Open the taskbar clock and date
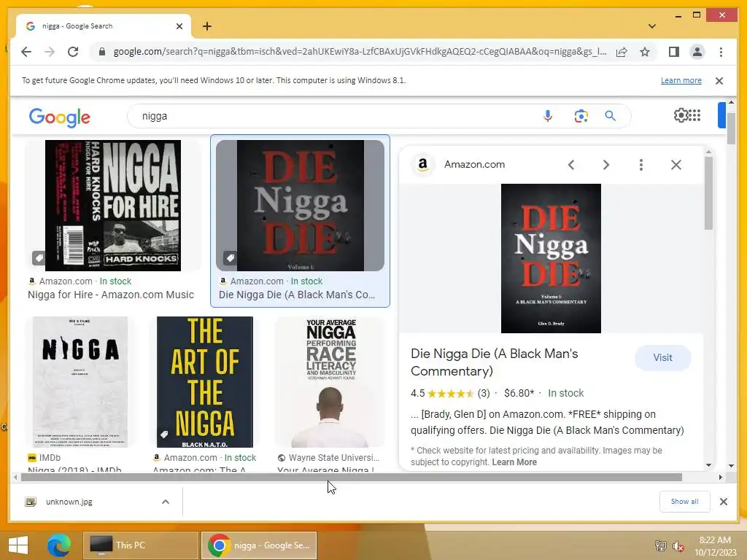This screenshot has width=747, height=560. pyautogui.click(x=715, y=546)
